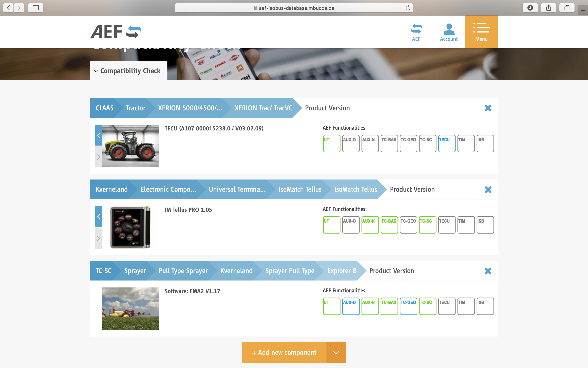The height and width of the screenshot is (368, 588).
Task: Click the UT badge for IM Tellus PRO 1.05
Action: click(332, 225)
